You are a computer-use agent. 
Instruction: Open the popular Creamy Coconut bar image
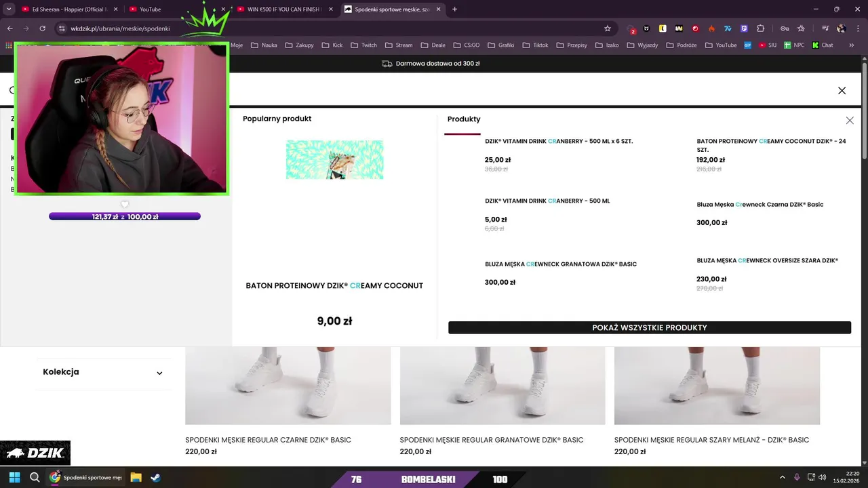pos(334,160)
